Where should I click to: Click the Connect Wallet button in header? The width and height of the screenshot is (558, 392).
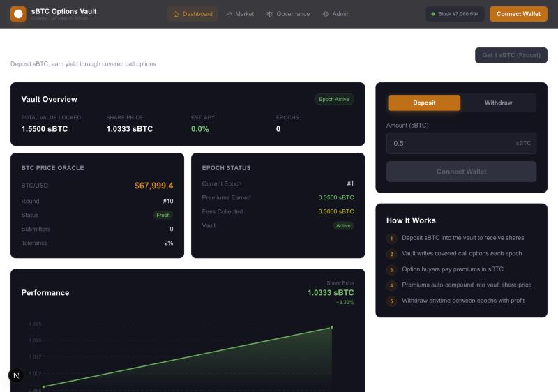click(x=518, y=14)
